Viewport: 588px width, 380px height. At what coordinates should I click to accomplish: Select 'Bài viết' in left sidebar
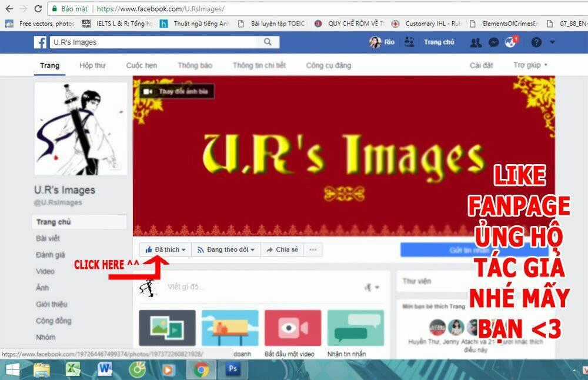click(48, 238)
